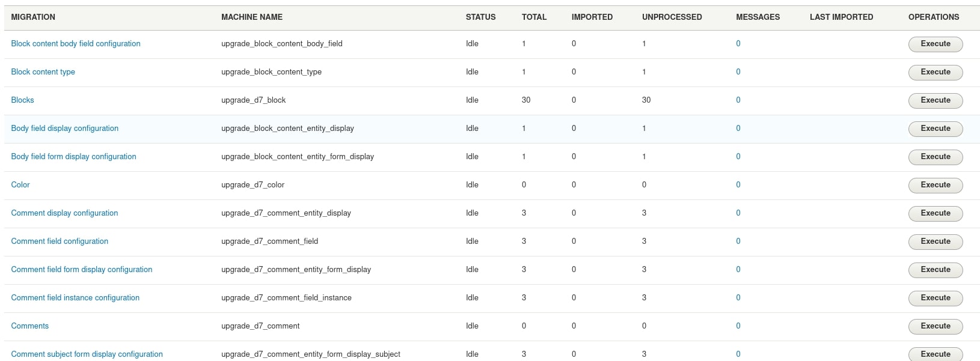The width and height of the screenshot is (980, 361).
Task: Execute the upgrade_block_content_type migration
Action: click(936, 72)
